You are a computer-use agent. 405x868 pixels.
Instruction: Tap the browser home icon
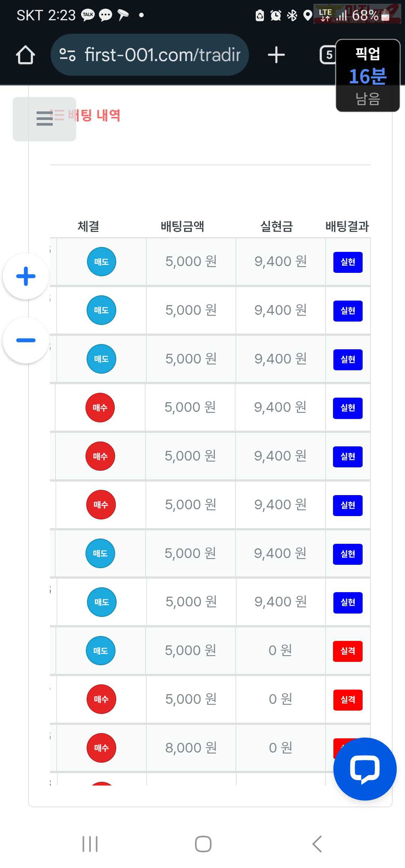tap(25, 55)
